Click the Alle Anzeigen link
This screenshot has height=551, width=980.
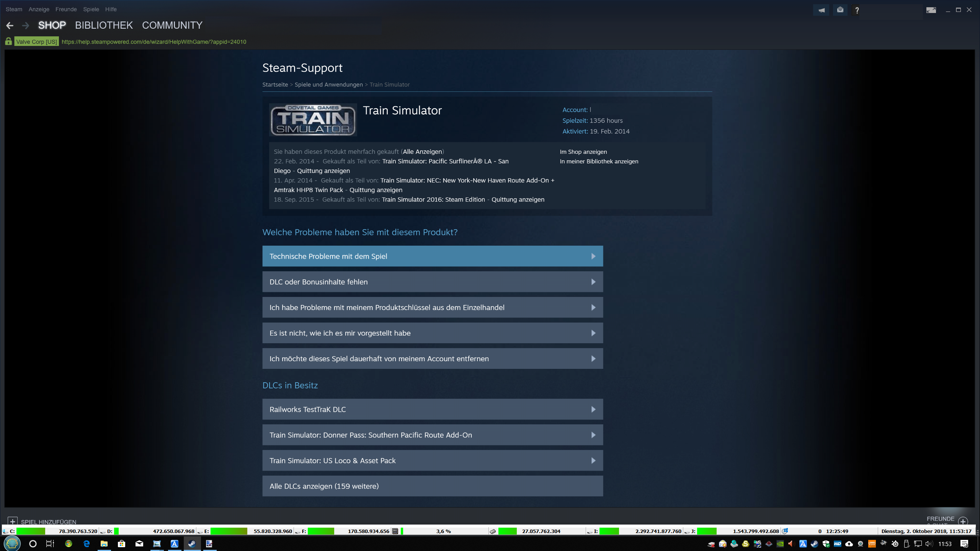422,152
